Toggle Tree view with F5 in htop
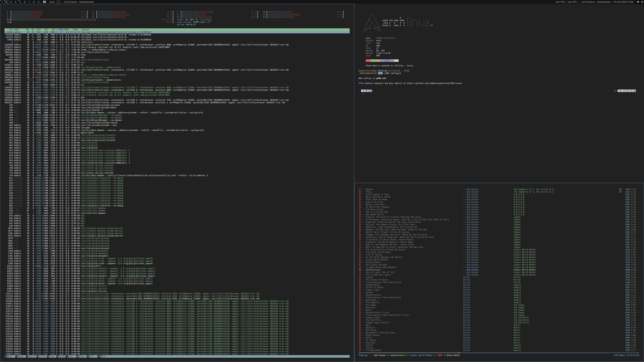644x362 pixels. click(x=51, y=356)
